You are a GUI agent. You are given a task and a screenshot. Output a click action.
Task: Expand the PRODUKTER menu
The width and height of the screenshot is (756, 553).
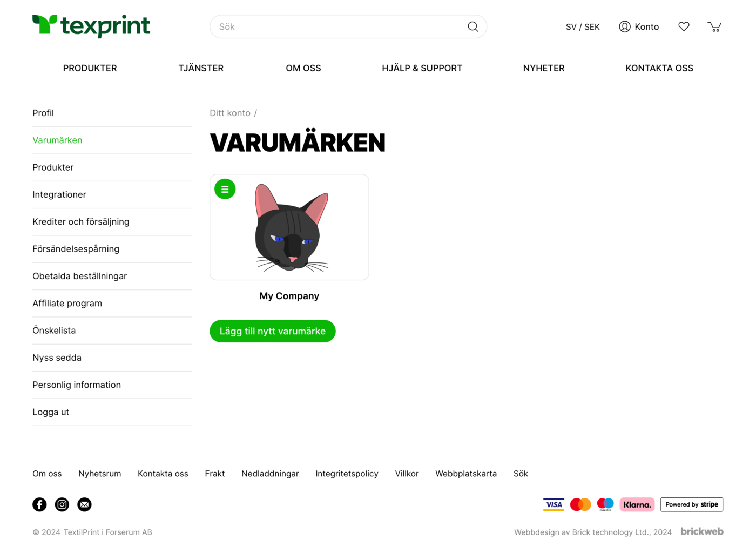click(x=90, y=68)
